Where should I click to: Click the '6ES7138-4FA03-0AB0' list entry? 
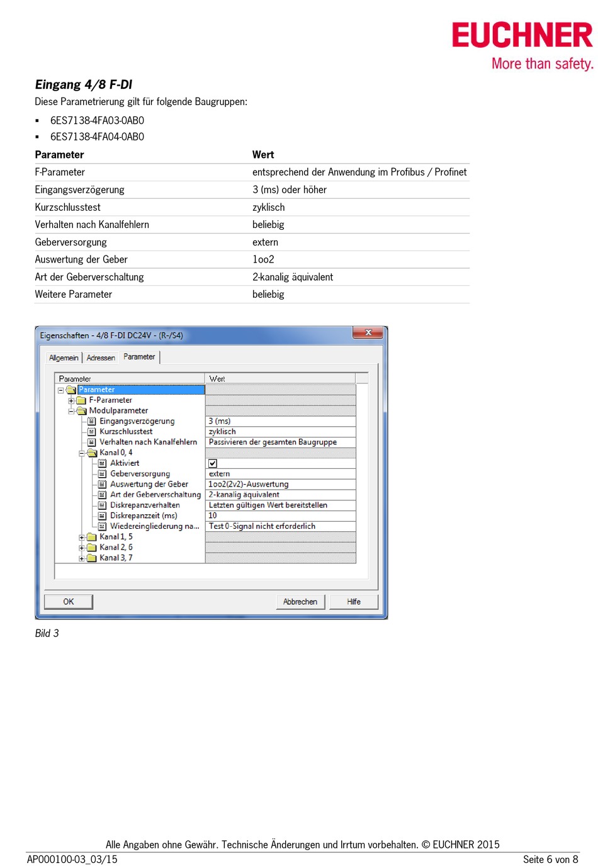coord(97,120)
